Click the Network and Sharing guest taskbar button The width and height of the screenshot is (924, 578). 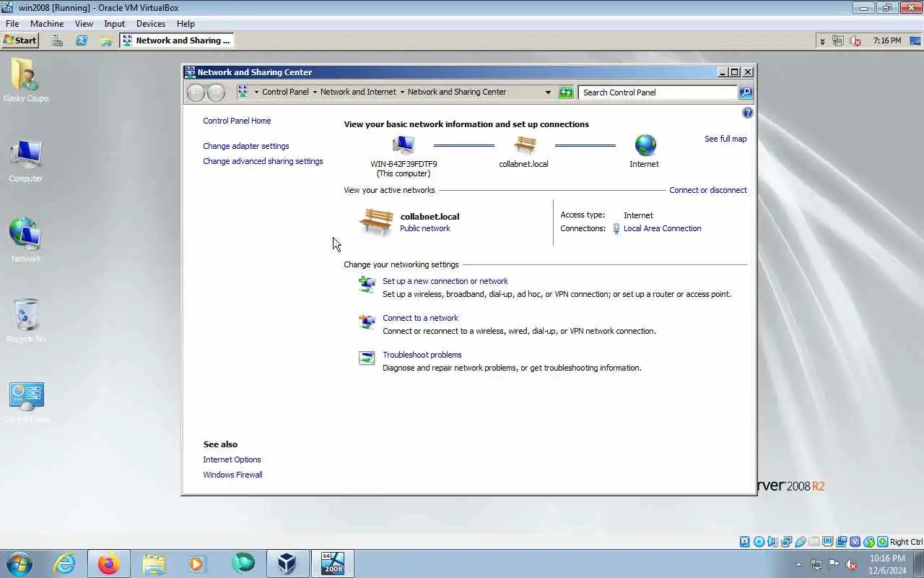177,40
